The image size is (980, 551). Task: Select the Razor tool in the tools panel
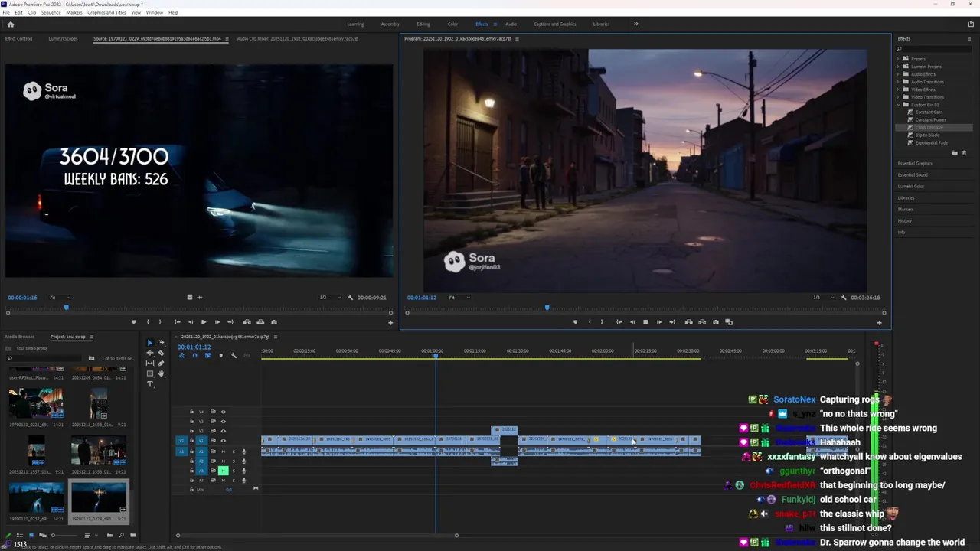click(161, 353)
